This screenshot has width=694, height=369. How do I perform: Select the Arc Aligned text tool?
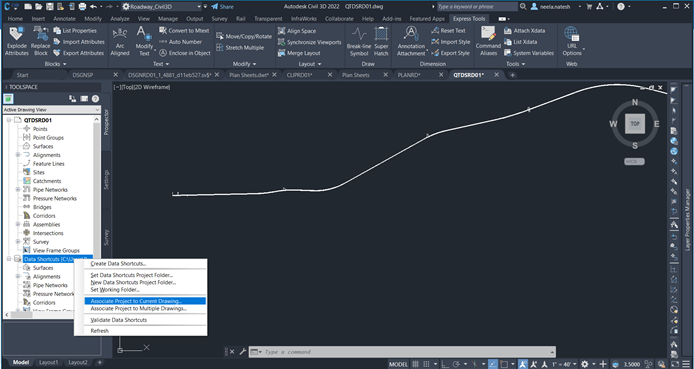coord(120,41)
